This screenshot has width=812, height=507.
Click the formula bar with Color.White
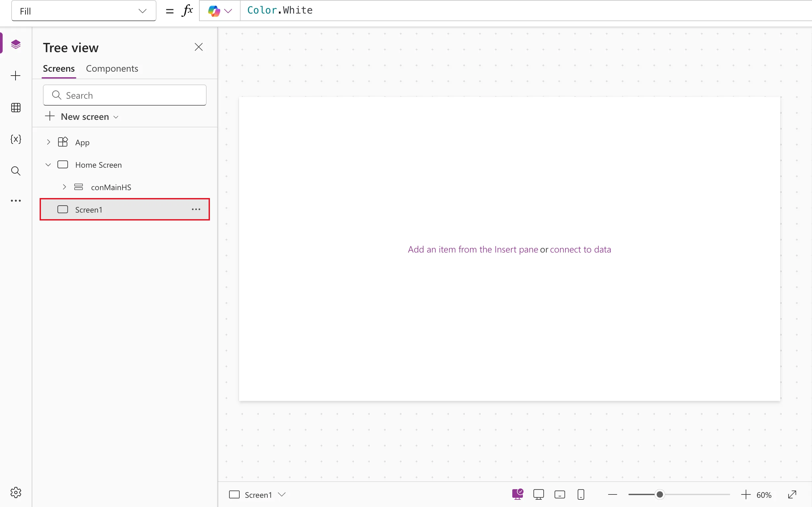[526, 10]
